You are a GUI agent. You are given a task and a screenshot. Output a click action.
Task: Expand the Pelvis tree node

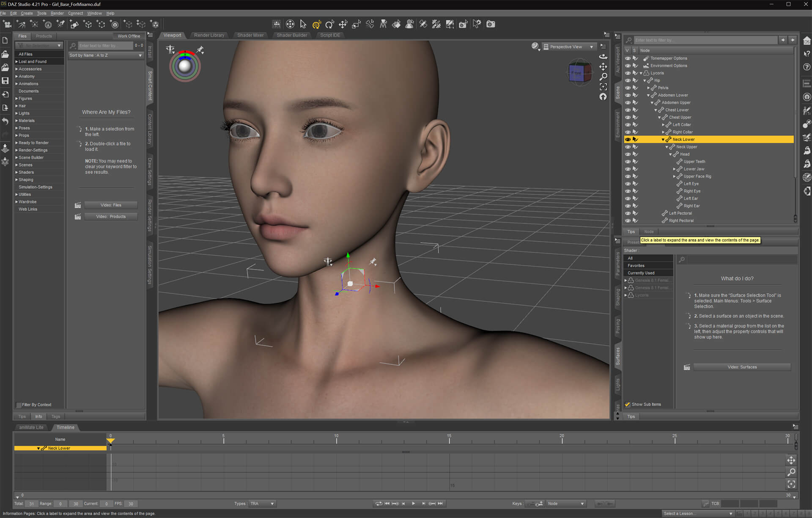coord(648,88)
